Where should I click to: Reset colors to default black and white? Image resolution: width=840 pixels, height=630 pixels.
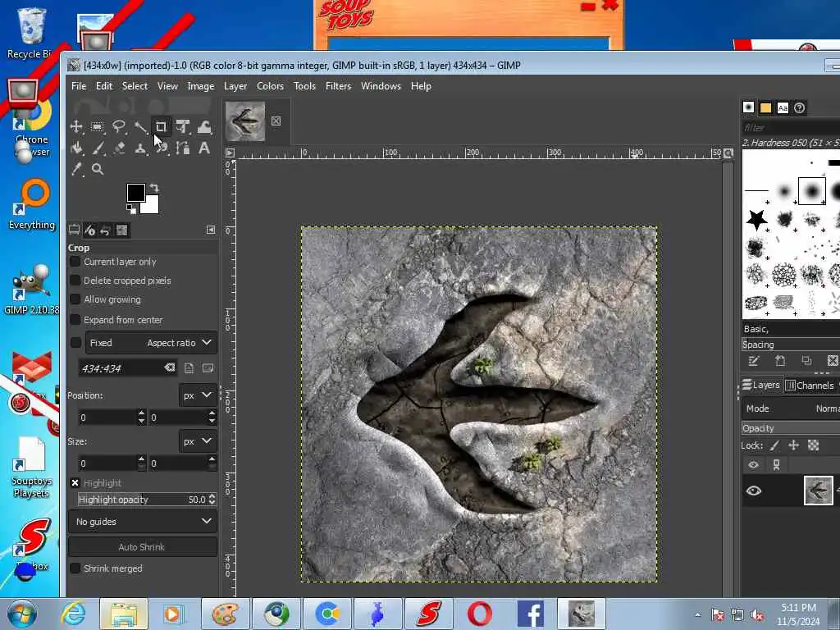(x=130, y=208)
